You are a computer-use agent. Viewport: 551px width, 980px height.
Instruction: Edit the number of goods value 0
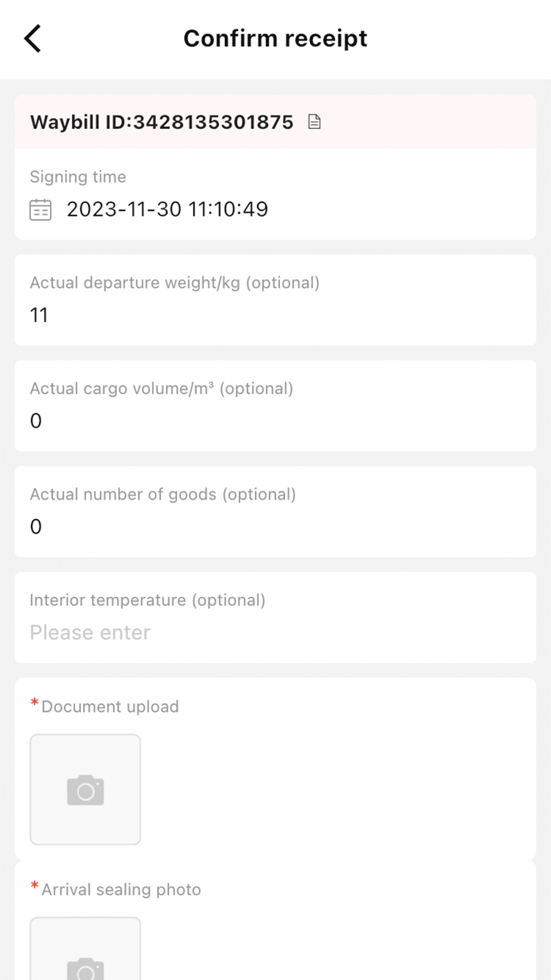[36, 527]
